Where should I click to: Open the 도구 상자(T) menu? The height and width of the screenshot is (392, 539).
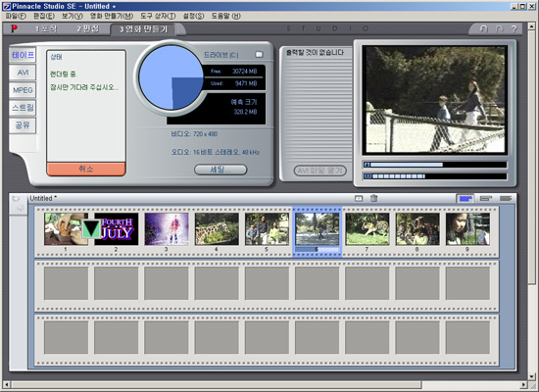[158, 16]
